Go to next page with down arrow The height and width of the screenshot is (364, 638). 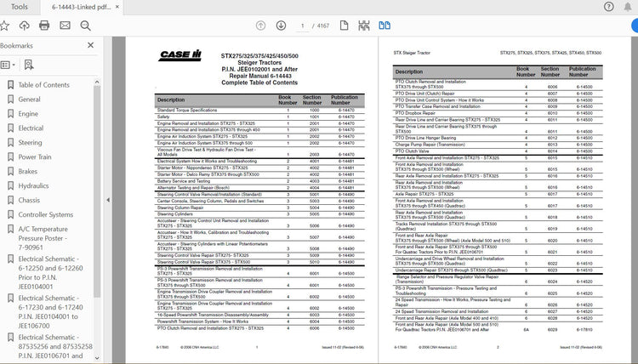coord(282,26)
